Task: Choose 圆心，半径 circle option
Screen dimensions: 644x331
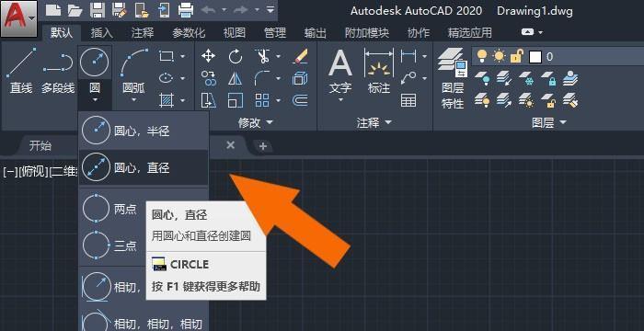Action: [x=144, y=131]
